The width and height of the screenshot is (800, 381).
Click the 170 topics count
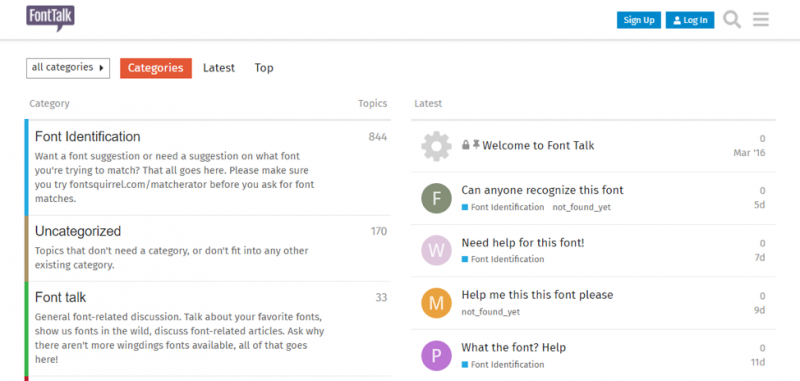coord(379,231)
